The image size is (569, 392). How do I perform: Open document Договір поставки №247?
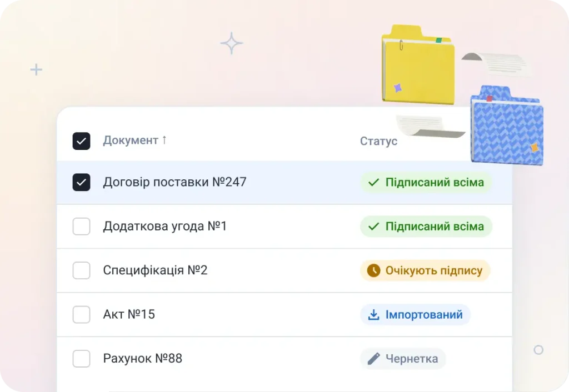(x=174, y=182)
